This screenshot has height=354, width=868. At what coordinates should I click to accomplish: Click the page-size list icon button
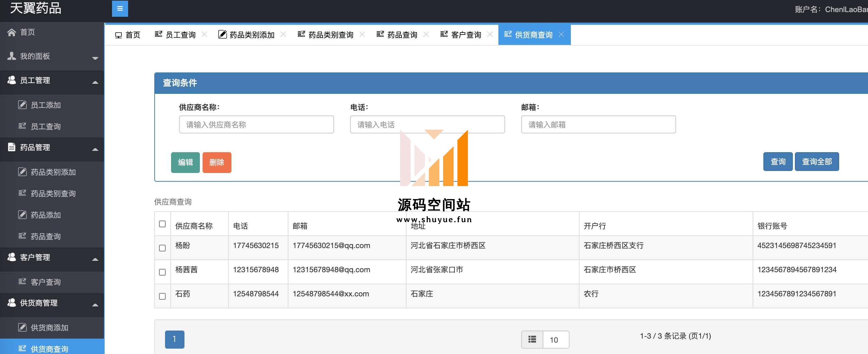click(x=532, y=340)
